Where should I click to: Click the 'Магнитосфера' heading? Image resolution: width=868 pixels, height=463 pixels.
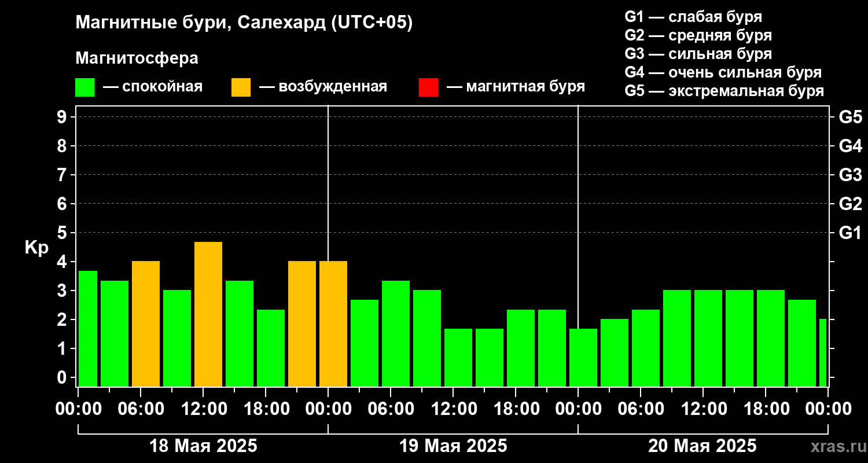coord(137,58)
